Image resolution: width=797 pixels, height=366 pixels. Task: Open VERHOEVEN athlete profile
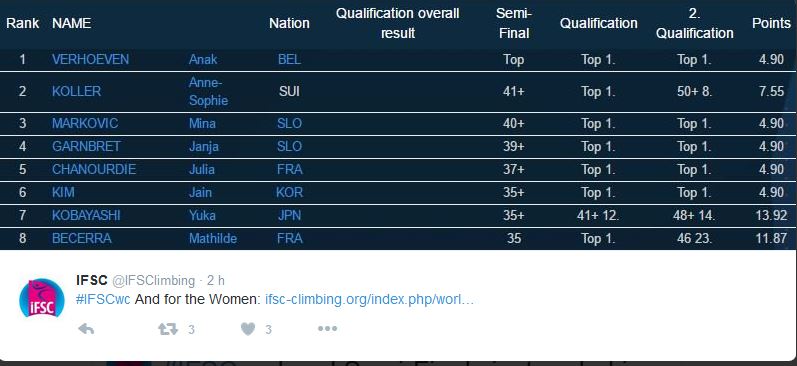[90, 59]
